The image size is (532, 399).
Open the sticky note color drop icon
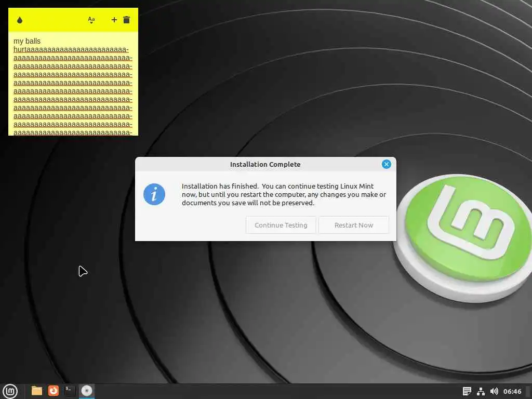pos(20,20)
